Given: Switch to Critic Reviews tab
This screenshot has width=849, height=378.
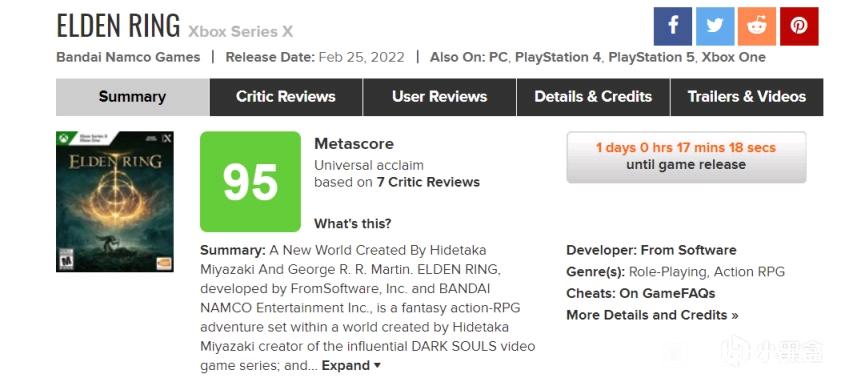Looking at the screenshot, I should point(286,97).
